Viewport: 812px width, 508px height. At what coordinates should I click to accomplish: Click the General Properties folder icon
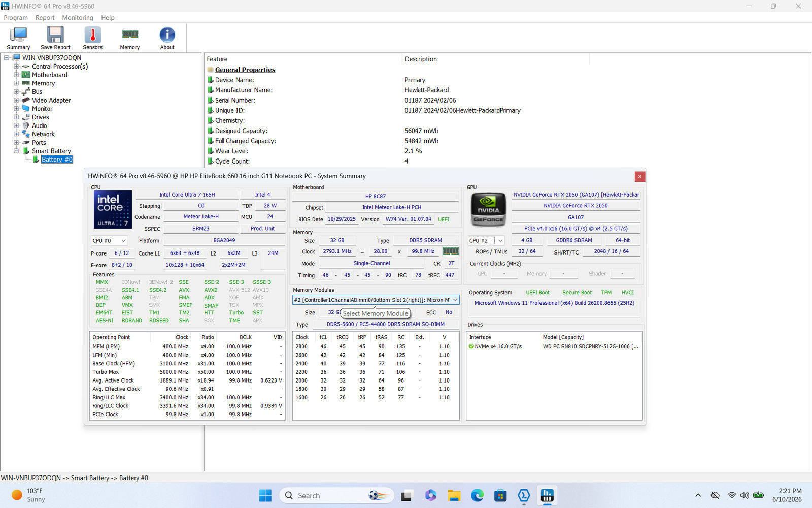[210, 70]
